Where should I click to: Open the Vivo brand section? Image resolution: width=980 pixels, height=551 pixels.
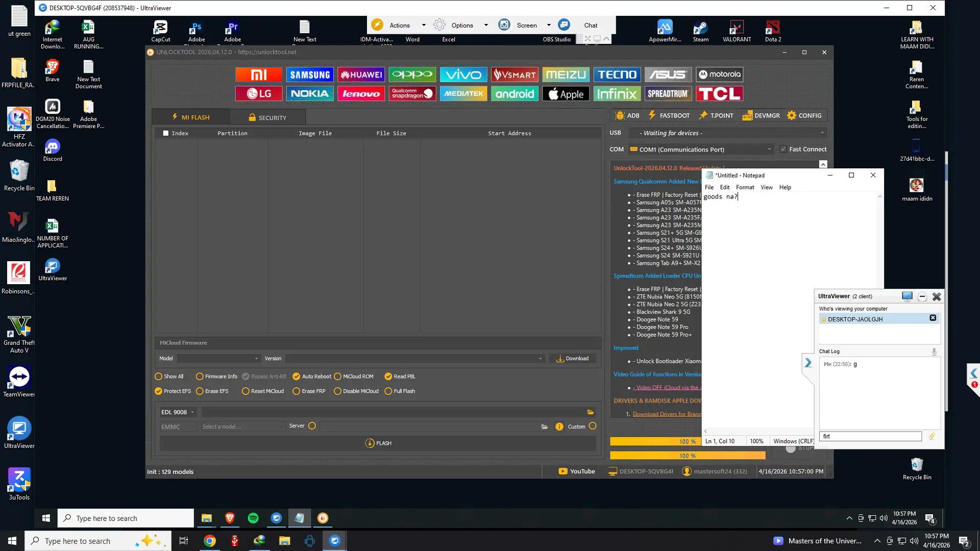[x=463, y=74]
